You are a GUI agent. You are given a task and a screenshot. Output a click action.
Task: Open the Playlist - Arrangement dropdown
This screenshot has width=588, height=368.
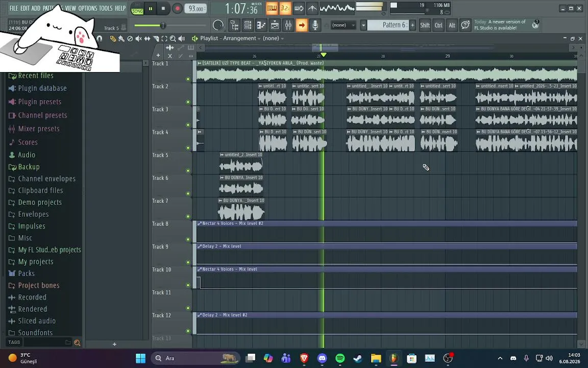pos(230,38)
